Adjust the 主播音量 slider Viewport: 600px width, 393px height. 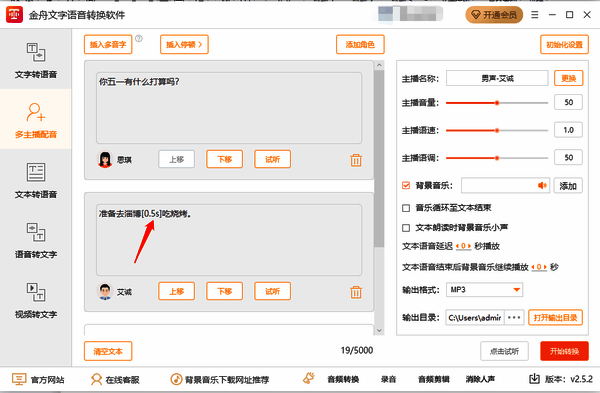(x=497, y=103)
